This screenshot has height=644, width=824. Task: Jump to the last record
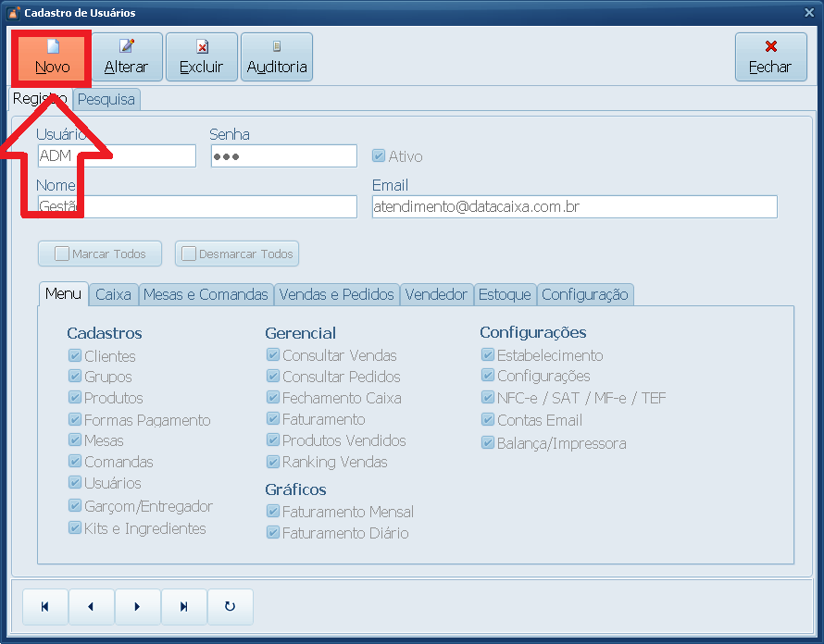(183, 607)
